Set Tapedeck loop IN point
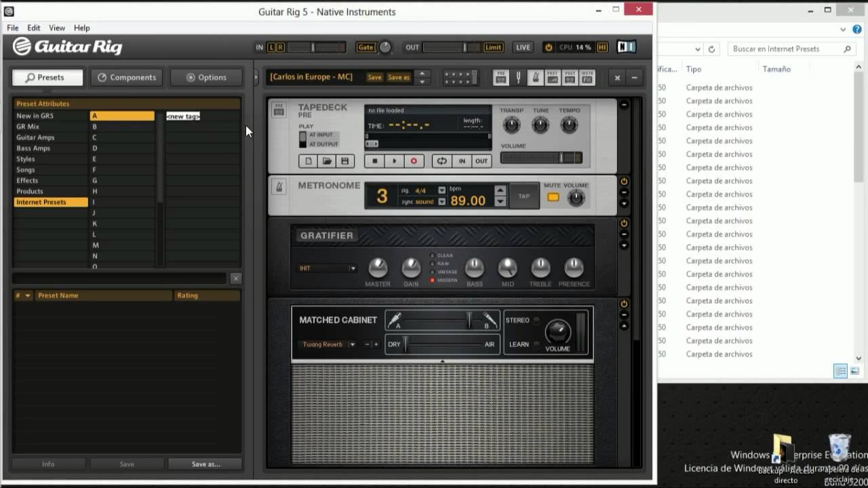Viewport: 868px width, 488px height. pos(462,161)
